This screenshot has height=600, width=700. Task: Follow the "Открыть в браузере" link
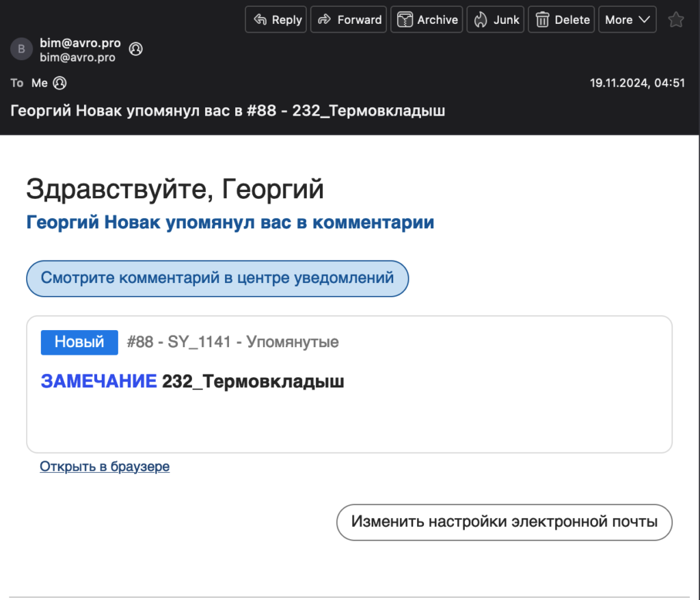click(105, 467)
